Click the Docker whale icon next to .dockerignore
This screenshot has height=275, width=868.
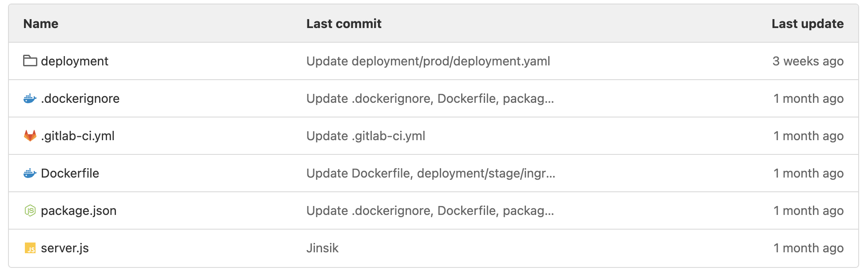click(x=30, y=98)
